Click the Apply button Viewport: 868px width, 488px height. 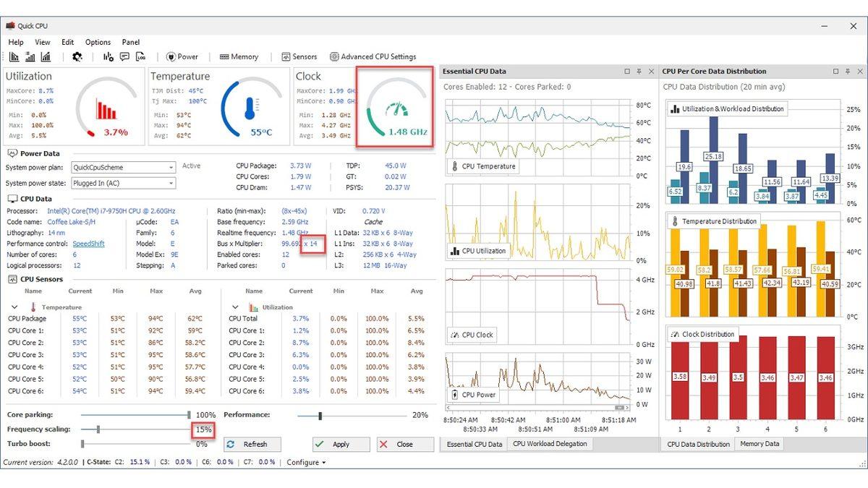pos(340,444)
